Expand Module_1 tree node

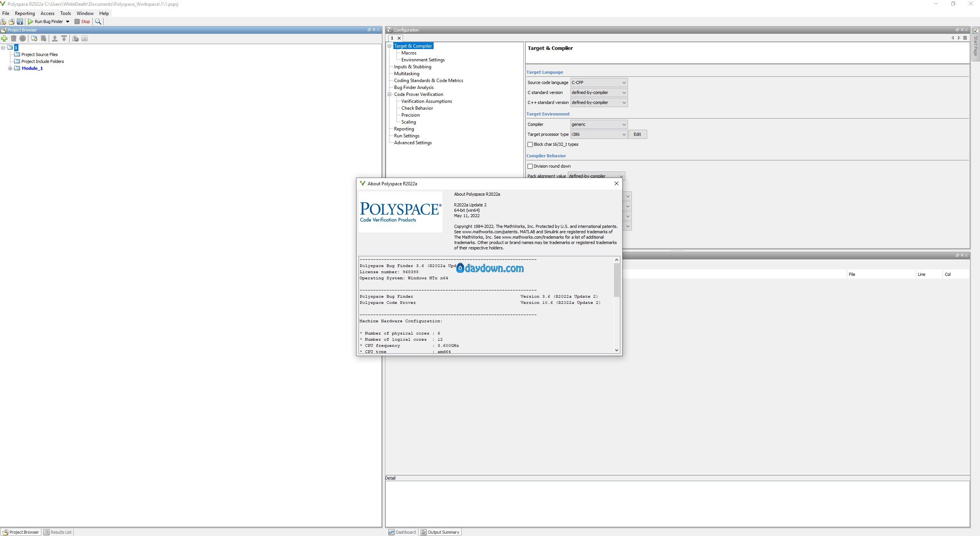point(10,68)
